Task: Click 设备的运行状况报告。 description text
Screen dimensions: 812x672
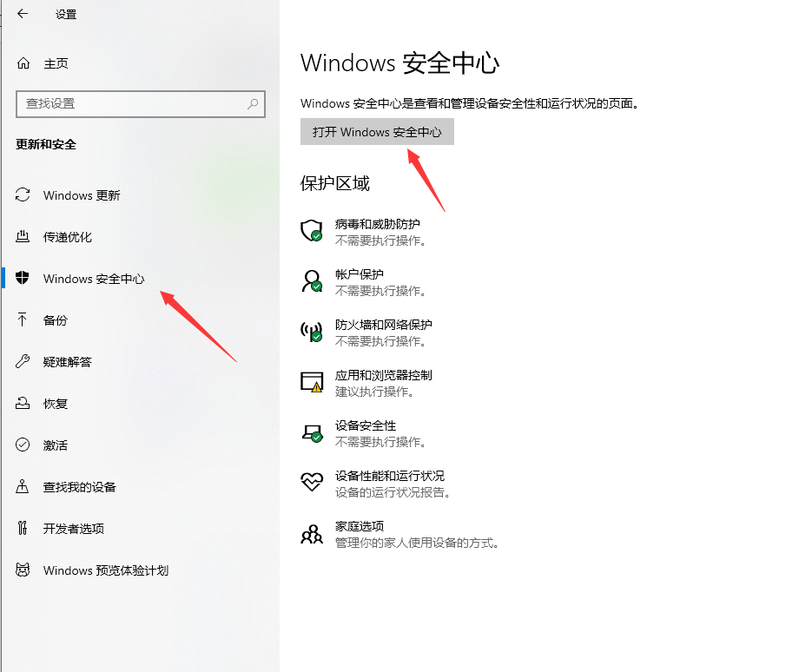Action: (x=393, y=491)
